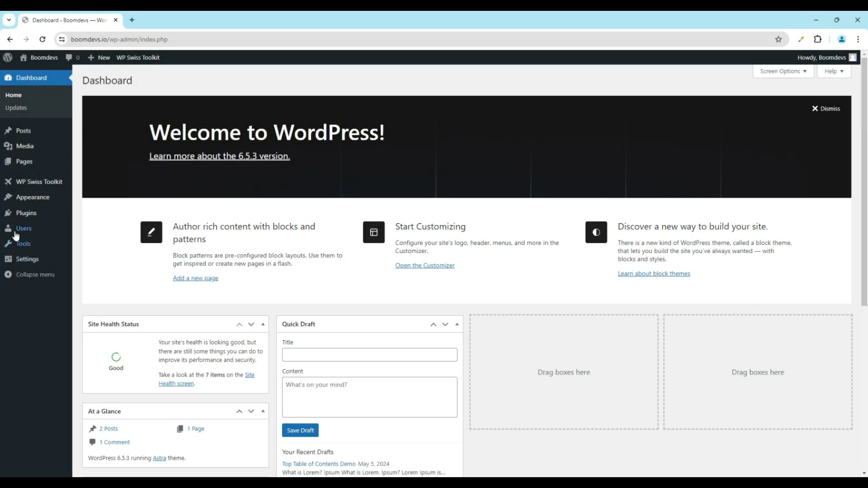Open browser extensions puzzle icon
This screenshot has height=488, width=868.
click(x=818, y=39)
